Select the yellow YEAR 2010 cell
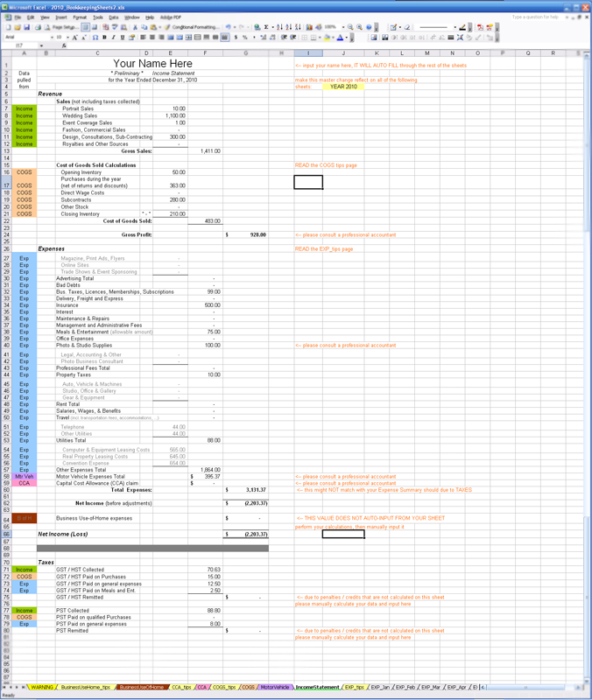This screenshot has height=700, width=592. click(343, 87)
